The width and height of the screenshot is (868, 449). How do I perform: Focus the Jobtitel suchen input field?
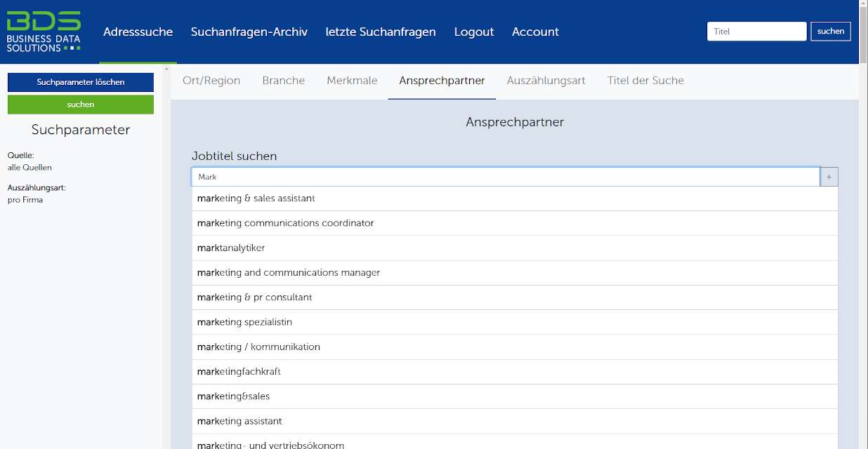point(506,177)
